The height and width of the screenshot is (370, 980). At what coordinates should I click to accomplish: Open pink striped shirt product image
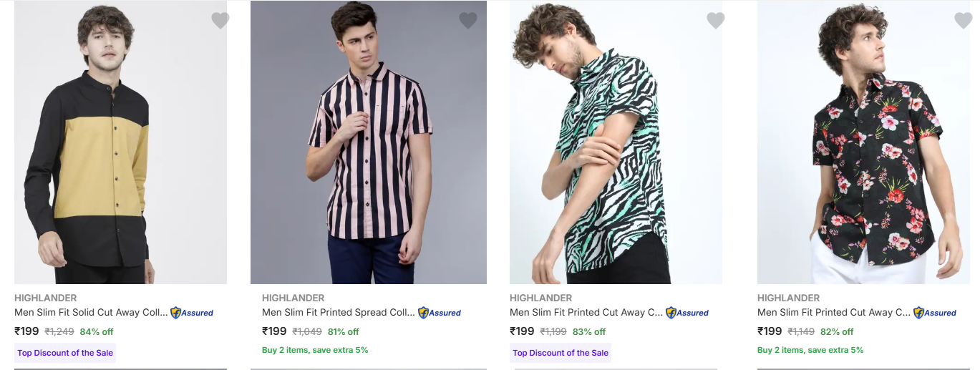tap(368, 143)
